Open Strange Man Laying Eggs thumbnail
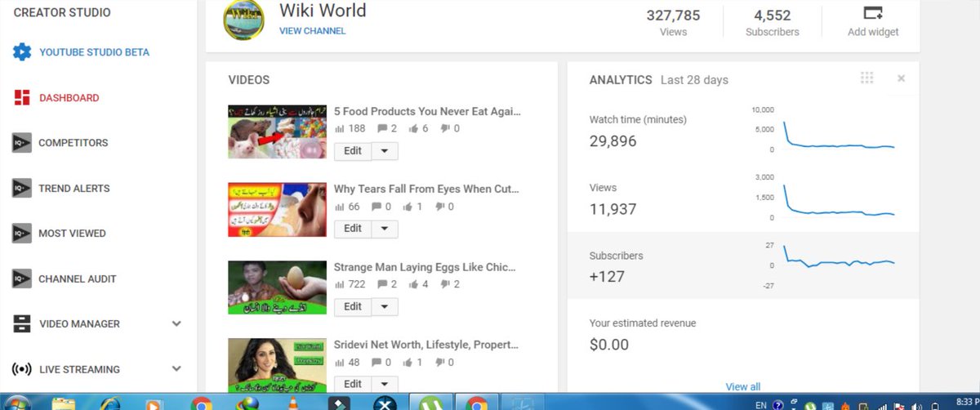Screen dimensions: 980x410 (x=278, y=287)
